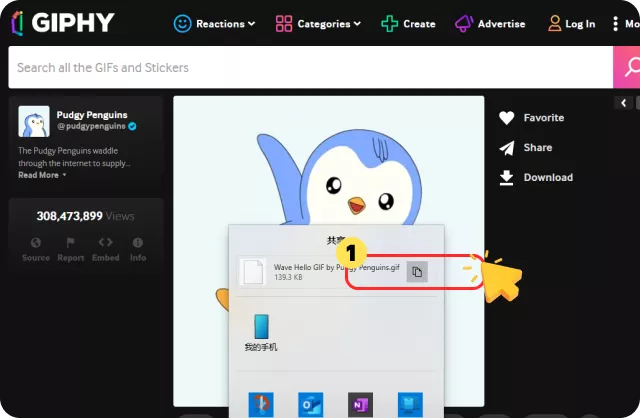The width and height of the screenshot is (640, 418).
Task: Open the Reactions menu
Action: [226, 24]
